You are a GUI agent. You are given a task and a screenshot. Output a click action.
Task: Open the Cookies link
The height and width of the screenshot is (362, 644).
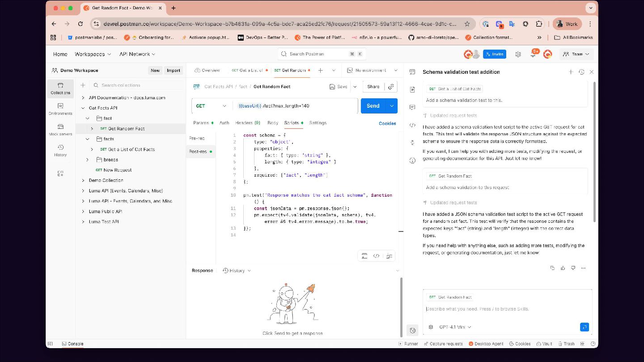point(387,123)
